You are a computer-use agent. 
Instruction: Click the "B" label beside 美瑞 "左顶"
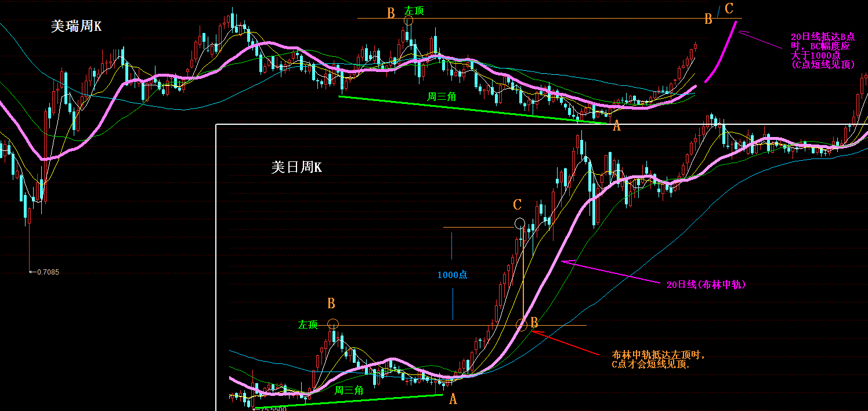click(x=391, y=13)
